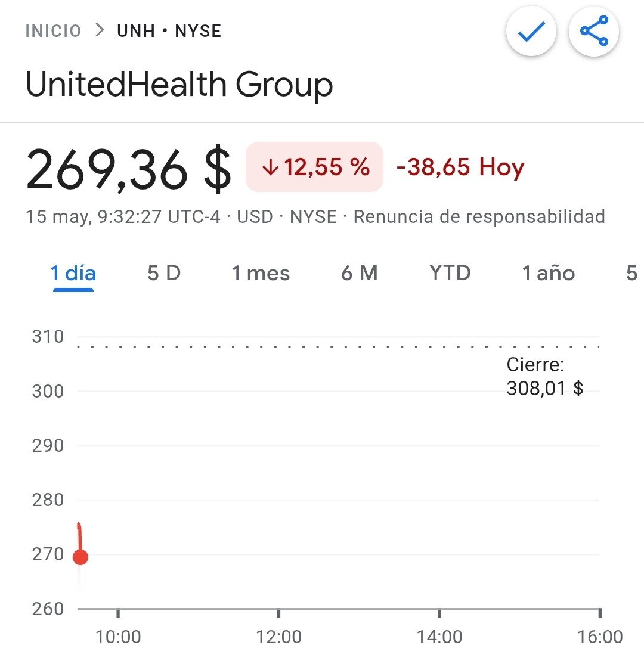The image size is (644, 667).
Task: Go to INICIO breadcrumb link
Action: 53,31
